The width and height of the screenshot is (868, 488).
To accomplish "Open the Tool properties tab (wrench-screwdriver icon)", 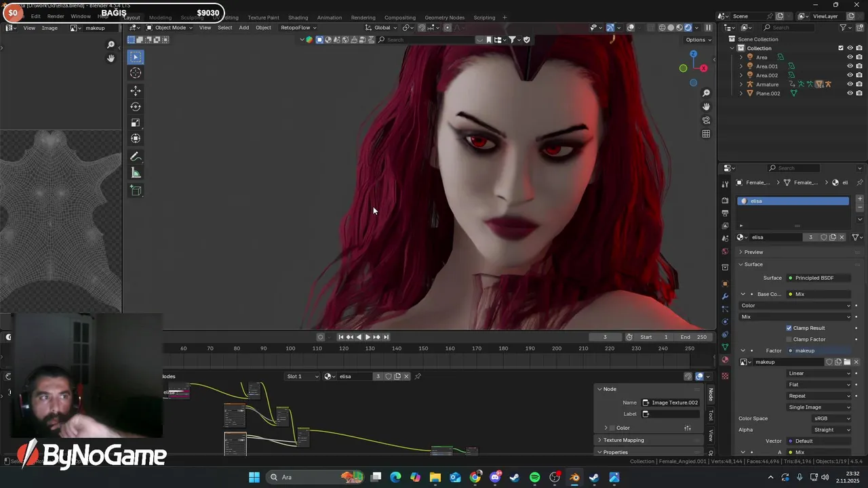I will coord(725,184).
